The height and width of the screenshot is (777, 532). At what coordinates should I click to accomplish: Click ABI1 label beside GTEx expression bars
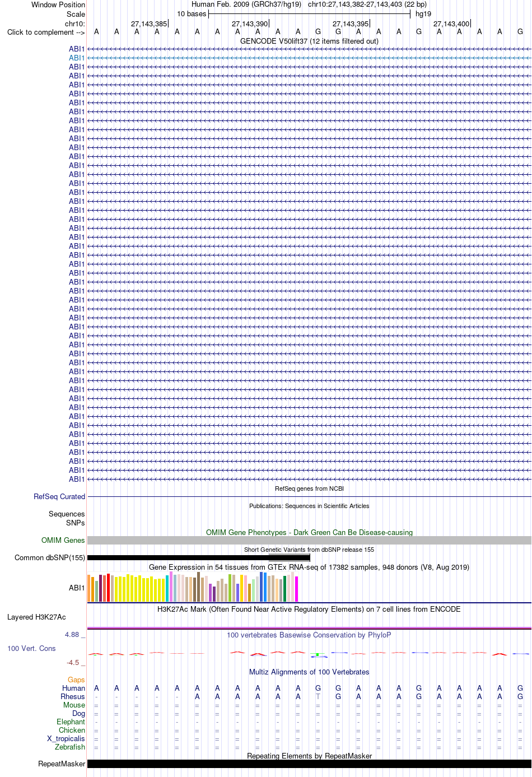click(77, 588)
